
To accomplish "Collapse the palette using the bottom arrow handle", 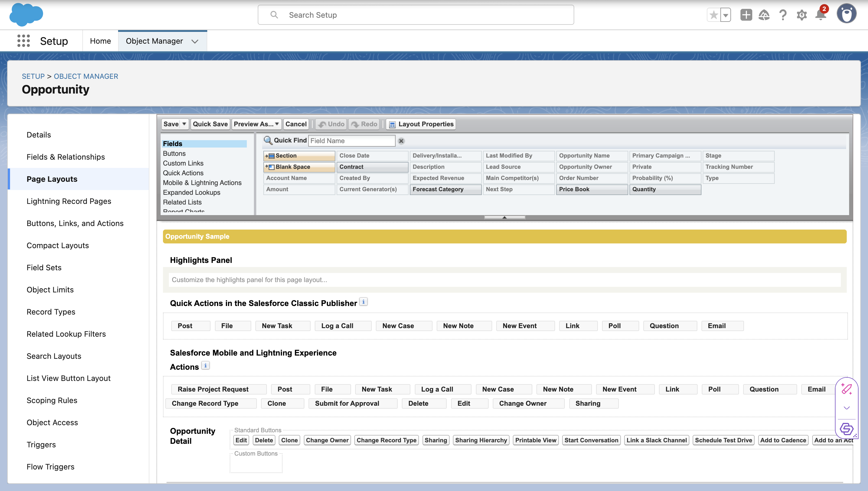I will point(504,217).
